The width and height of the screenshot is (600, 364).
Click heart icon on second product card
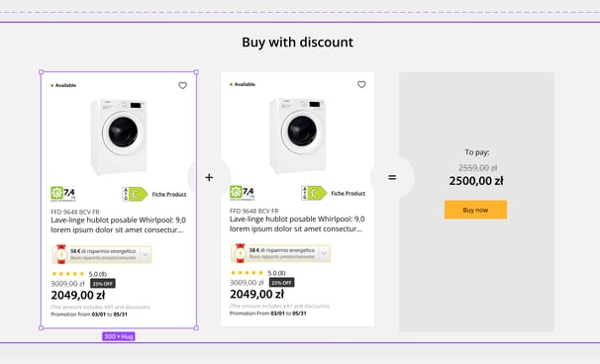coord(361,84)
